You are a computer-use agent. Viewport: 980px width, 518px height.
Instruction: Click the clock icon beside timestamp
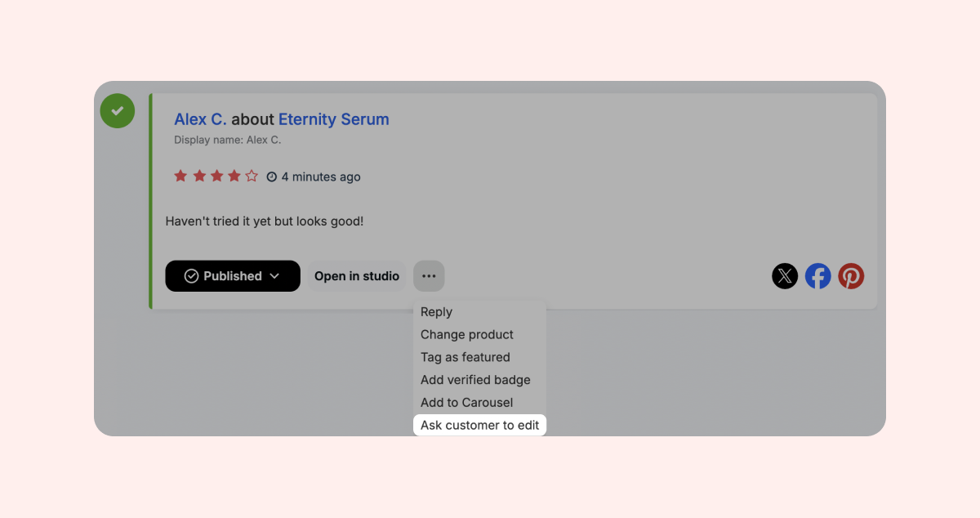(x=272, y=176)
